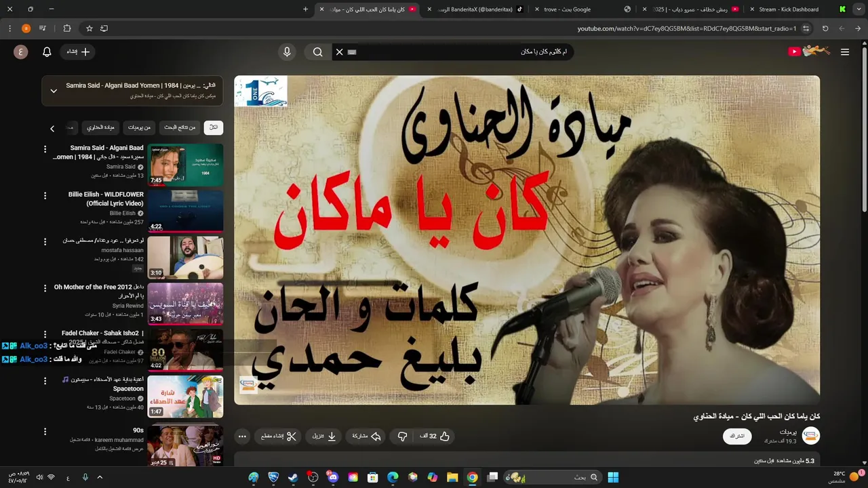868x488 pixels.
Task: Open options menu for 90s playlist
Action: pyautogui.click(x=45, y=431)
